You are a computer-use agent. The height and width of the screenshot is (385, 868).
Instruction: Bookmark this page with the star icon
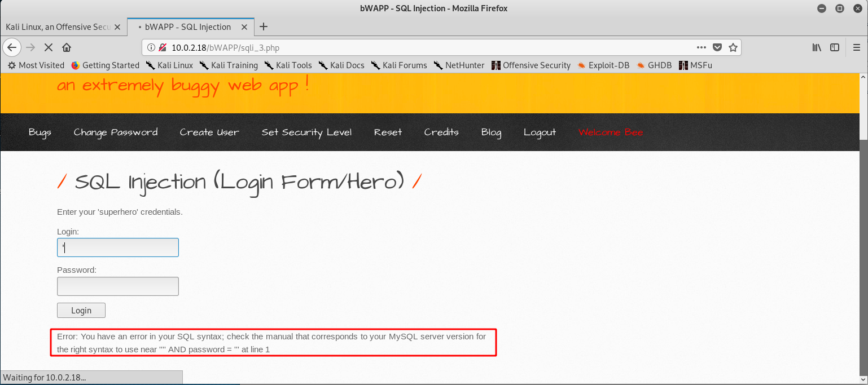pyautogui.click(x=733, y=47)
